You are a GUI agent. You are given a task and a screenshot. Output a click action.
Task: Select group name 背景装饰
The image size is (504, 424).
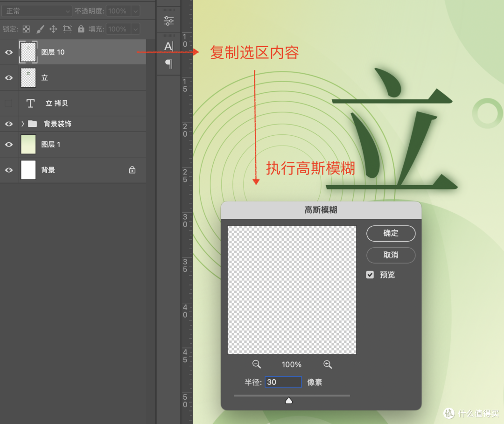pyautogui.click(x=57, y=124)
